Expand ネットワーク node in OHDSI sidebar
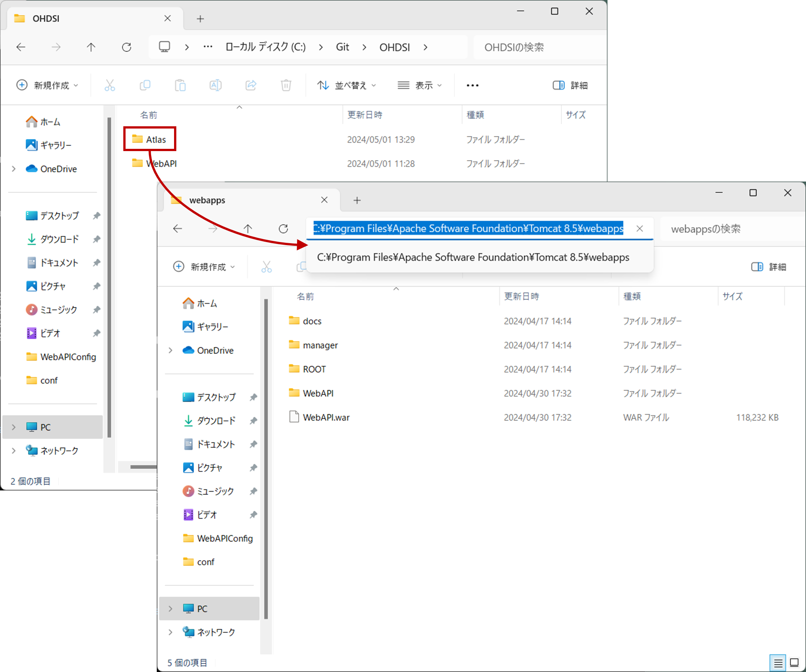The height and width of the screenshot is (672, 806). pos(14,451)
